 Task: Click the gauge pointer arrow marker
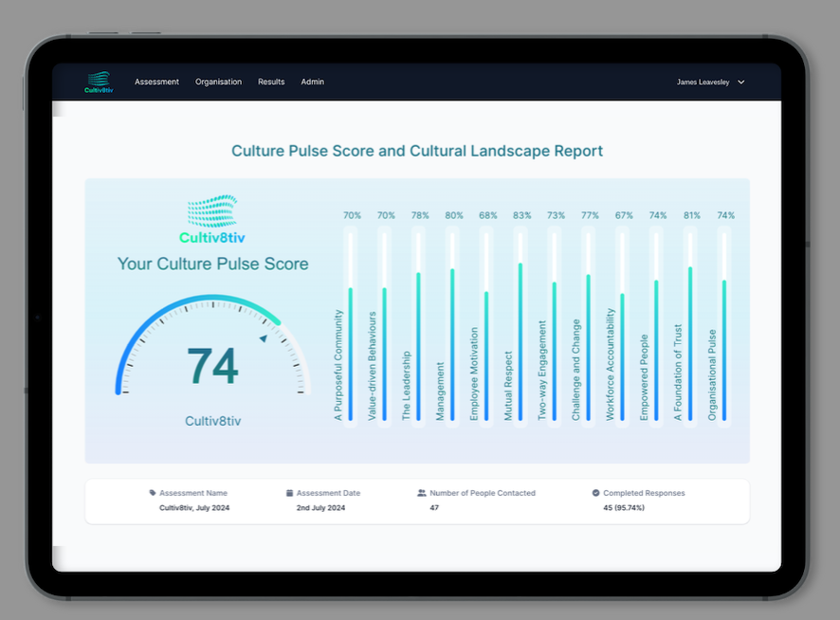[263, 338]
